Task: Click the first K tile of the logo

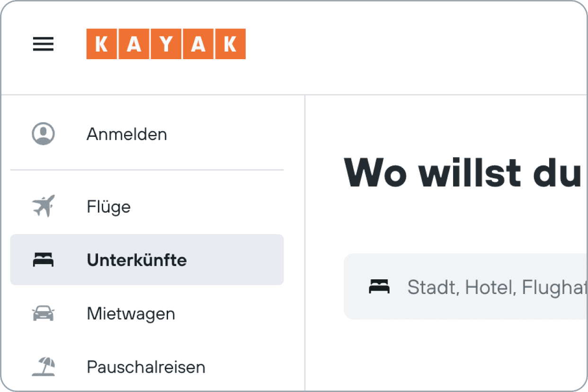Action: [x=101, y=44]
